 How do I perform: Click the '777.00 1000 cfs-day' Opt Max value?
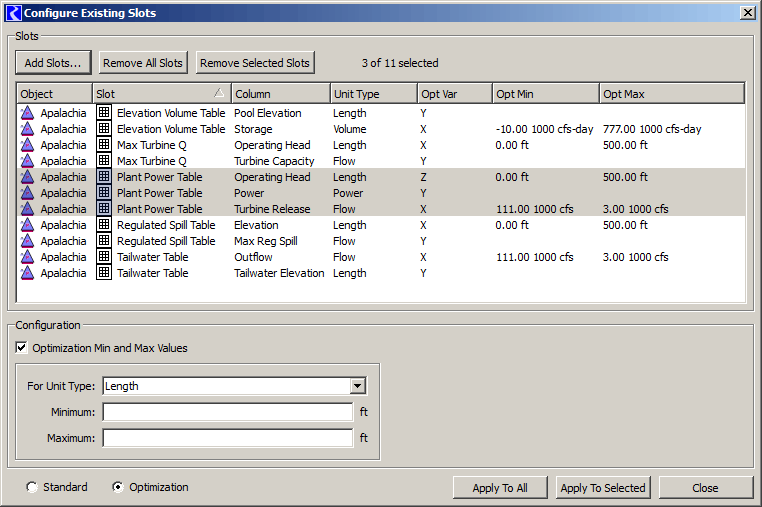click(652, 129)
